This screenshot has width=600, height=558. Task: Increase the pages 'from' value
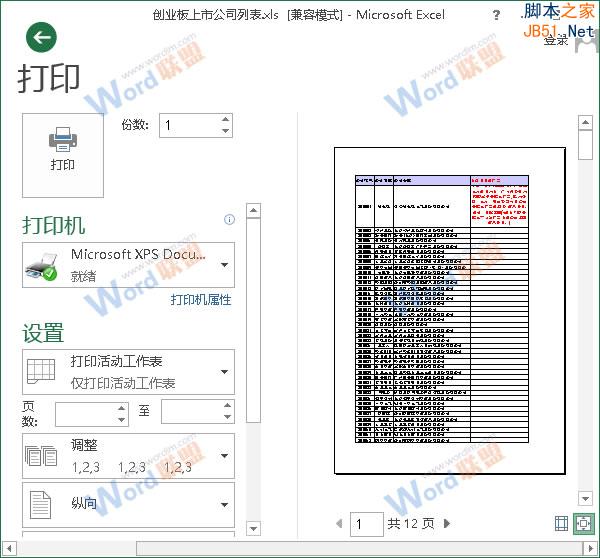(122, 408)
